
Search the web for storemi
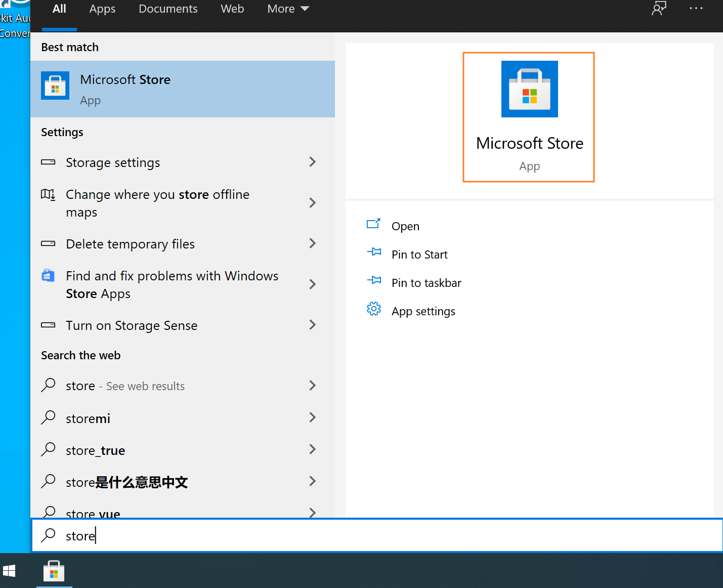(x=183, y=418)
